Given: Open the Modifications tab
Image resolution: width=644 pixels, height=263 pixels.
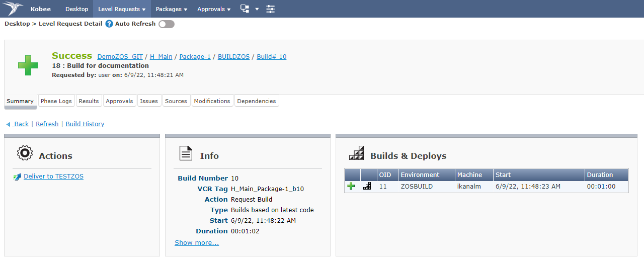Looking at the screenshot, I should [x=212, y=101].
